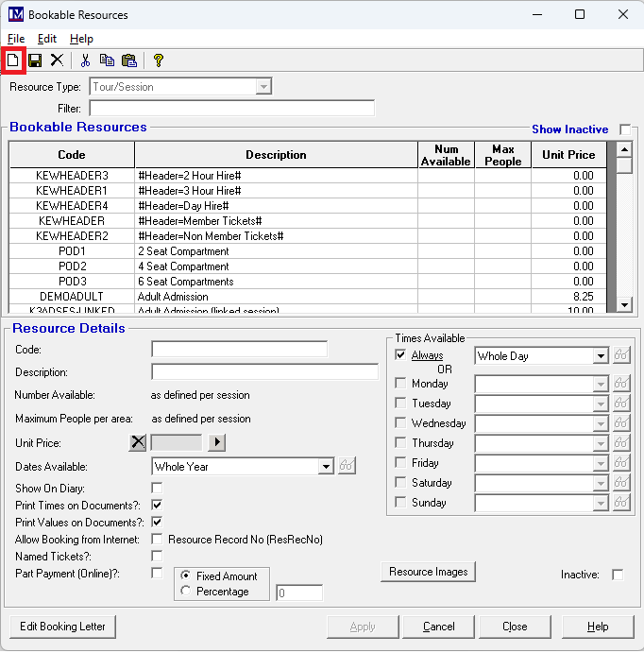Tick the Inactive checkbox
644x653 pixels.
618,575
